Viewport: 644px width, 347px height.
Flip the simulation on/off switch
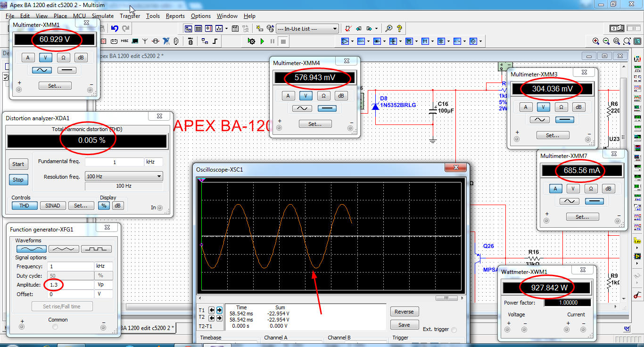617,28
